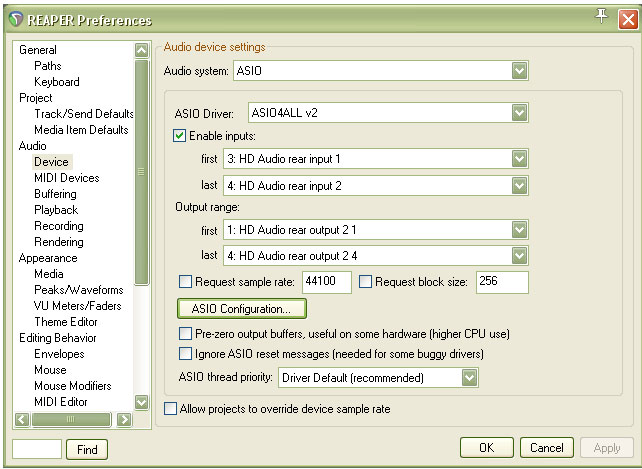This screenshot has width=642, height=469.
Task: Open Buffering settings page
Action: click(x=55, y=194)
